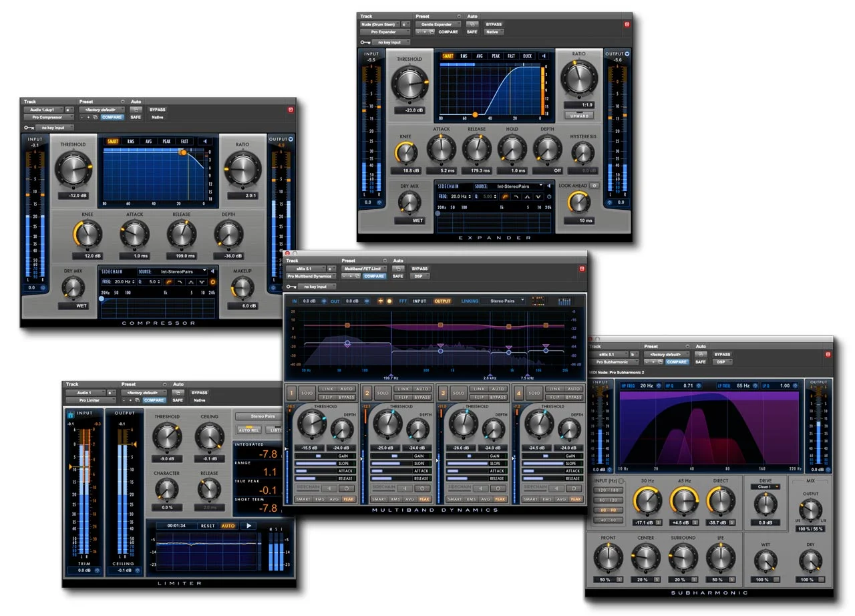Click the Dry Mix knob in Compressor
This screenshot has height=616, width=855.
(73, 287)
